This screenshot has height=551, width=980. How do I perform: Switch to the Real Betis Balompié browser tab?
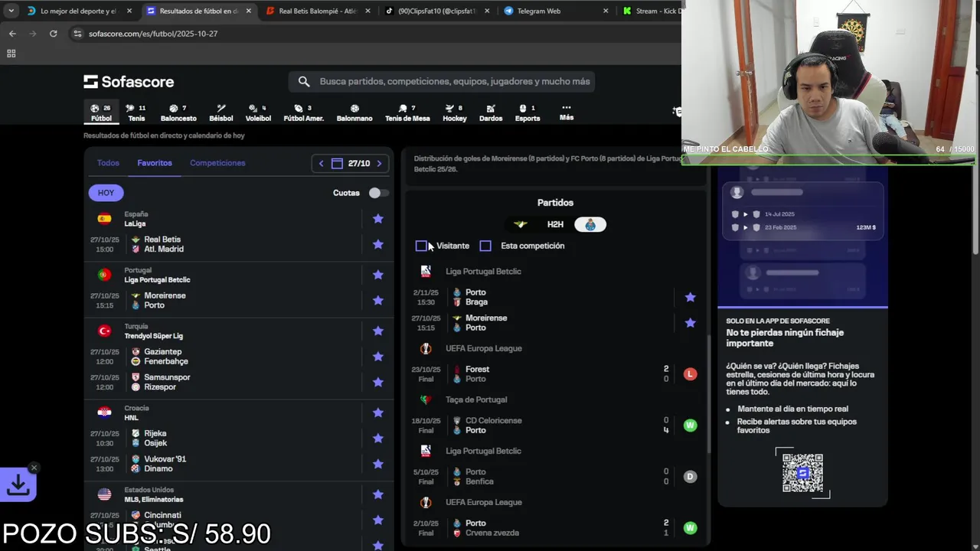[x=317, y=11]
